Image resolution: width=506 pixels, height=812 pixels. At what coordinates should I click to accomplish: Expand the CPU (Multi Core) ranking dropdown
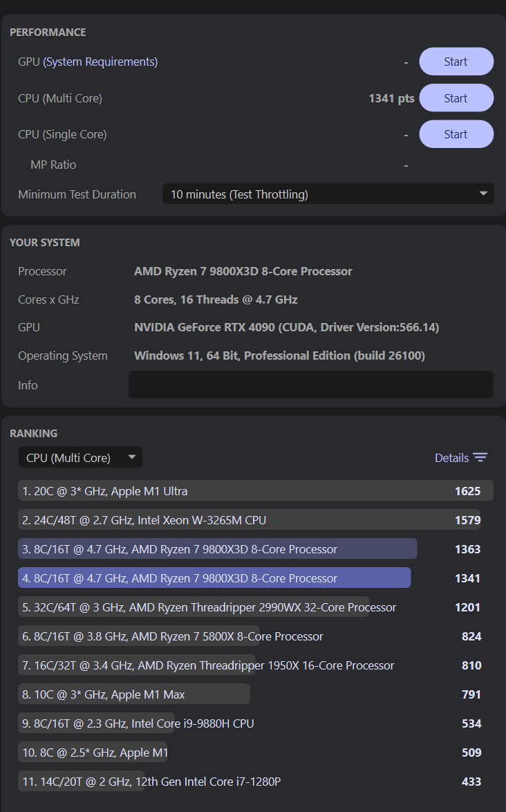click(80, 457)
